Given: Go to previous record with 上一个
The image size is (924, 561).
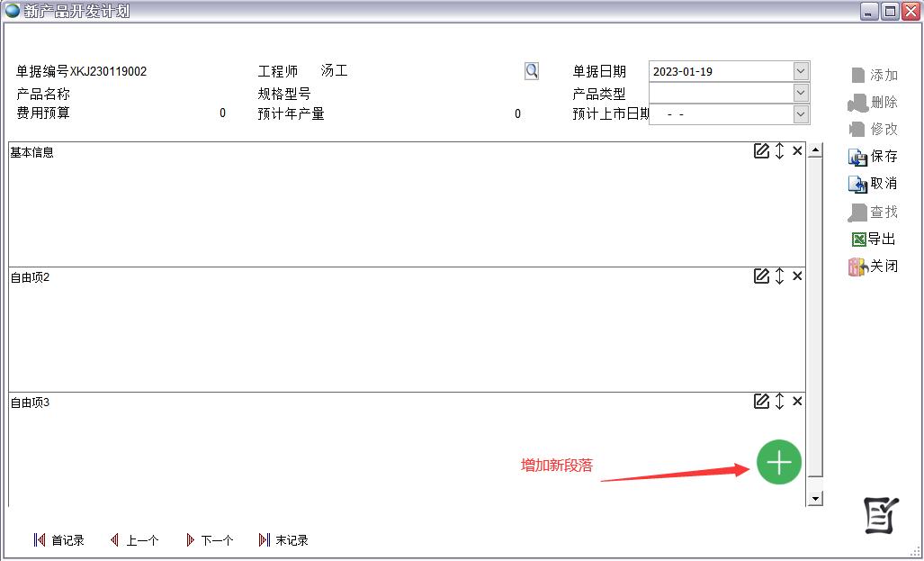Looking at the screenshot, I should coord(134,540).
